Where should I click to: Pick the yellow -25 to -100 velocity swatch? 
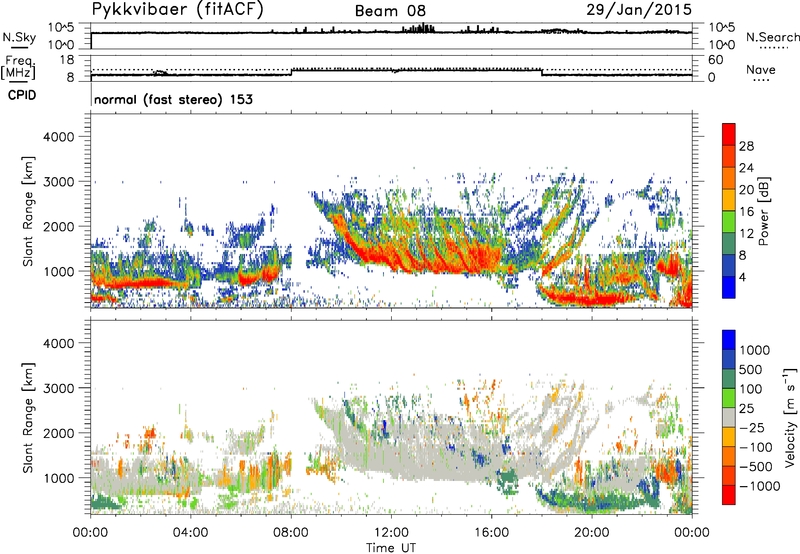coord(729,437)
